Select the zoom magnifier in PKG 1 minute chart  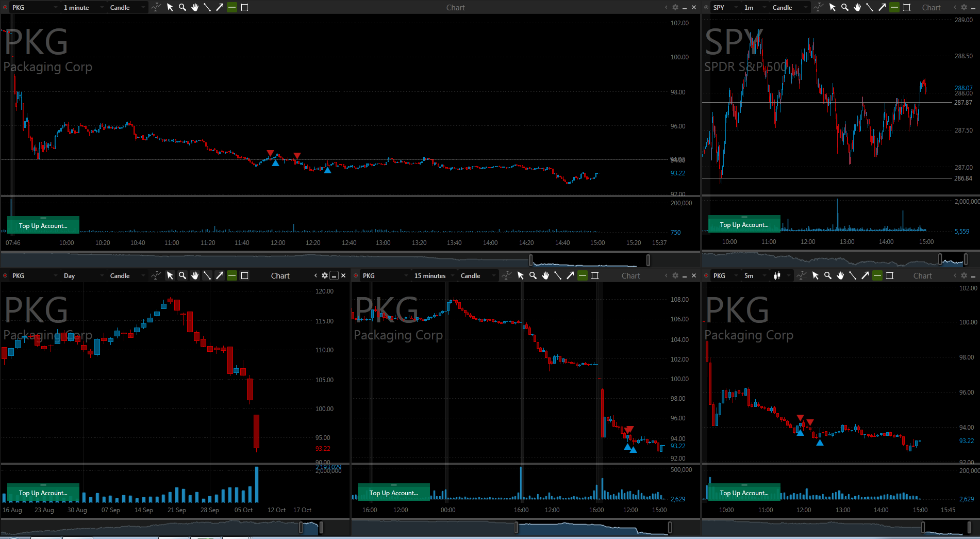tap(182, 7)
